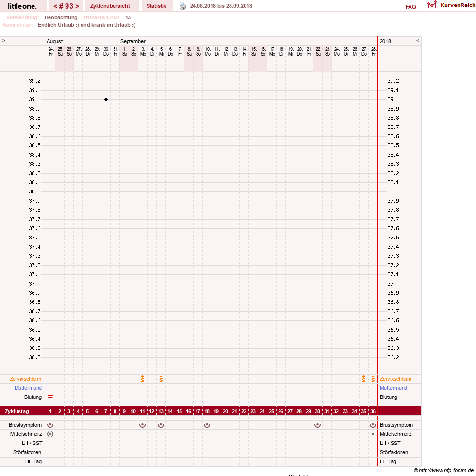The height and width of the screenshot is (476, 476).
Task: Click Mittelschmerz circled icon on day 1
Action: click(50, 434)
